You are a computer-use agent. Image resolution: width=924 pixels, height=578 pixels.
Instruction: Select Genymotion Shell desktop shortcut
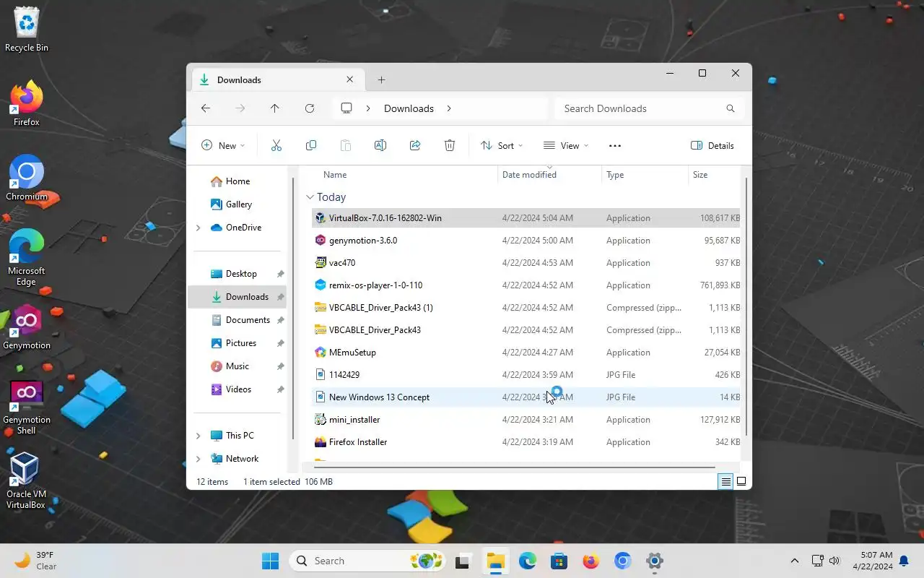(27, 408)
